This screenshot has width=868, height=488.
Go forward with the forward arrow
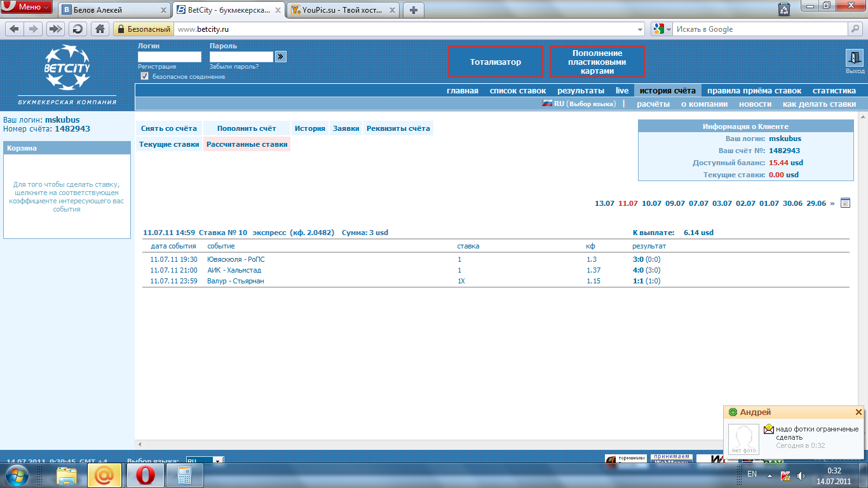[34, 29]
